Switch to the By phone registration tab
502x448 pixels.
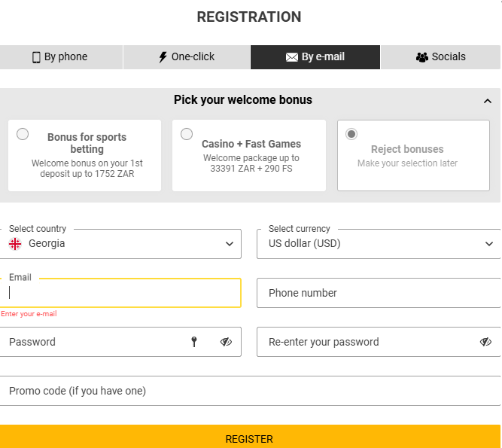click(x=61, y=57)
